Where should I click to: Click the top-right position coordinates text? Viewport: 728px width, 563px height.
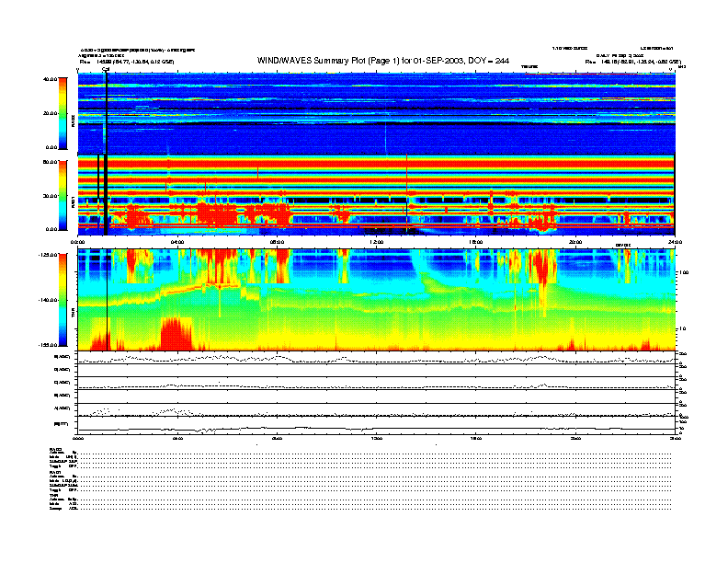pos(632,62)
